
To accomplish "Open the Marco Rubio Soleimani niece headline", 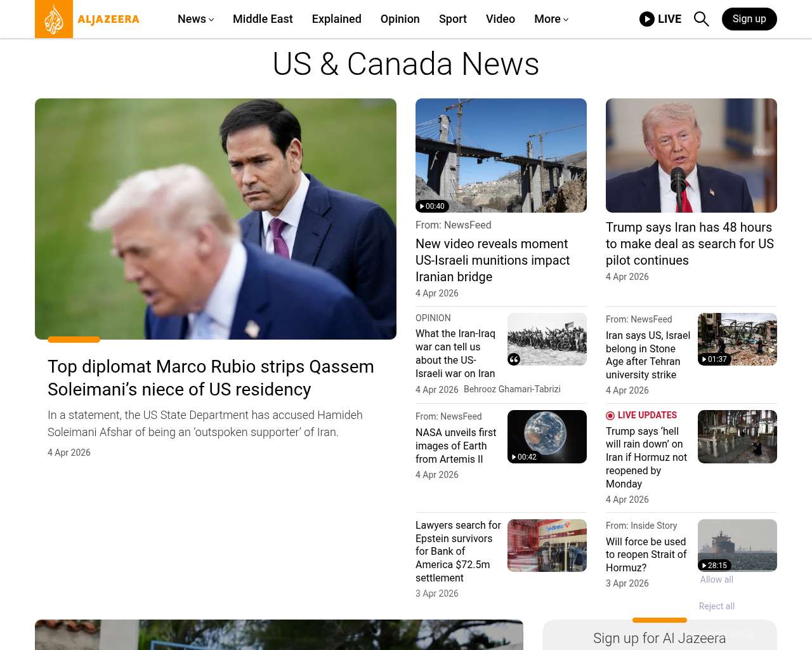I will click(211, 378).
